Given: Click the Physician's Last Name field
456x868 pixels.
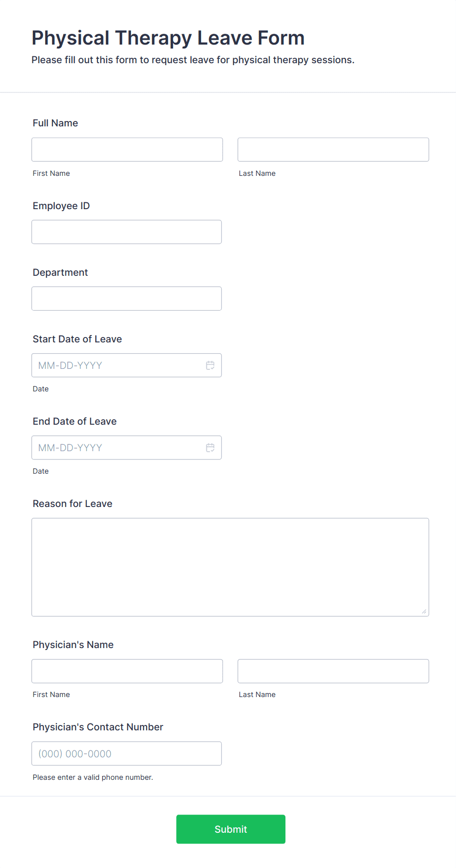Looking at the screenshot, I should point(333,671).
